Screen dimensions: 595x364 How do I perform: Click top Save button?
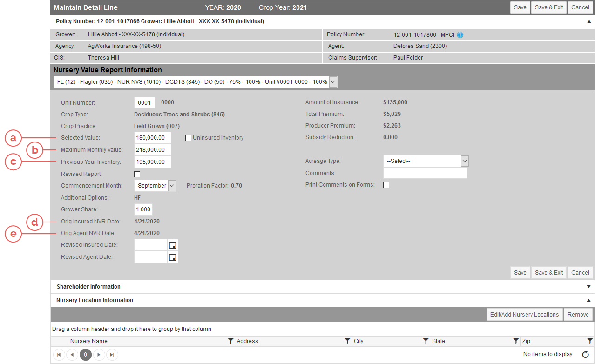coord(520,7)
